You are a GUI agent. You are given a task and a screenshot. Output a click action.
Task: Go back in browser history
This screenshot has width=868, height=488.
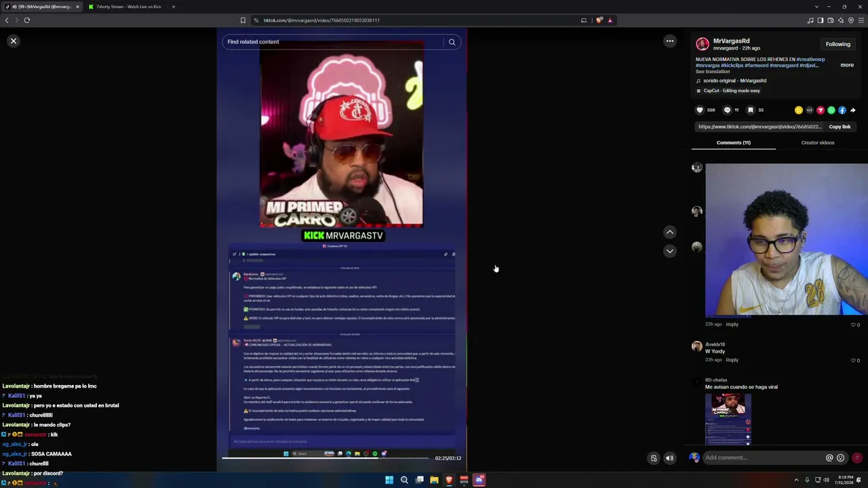7,20
